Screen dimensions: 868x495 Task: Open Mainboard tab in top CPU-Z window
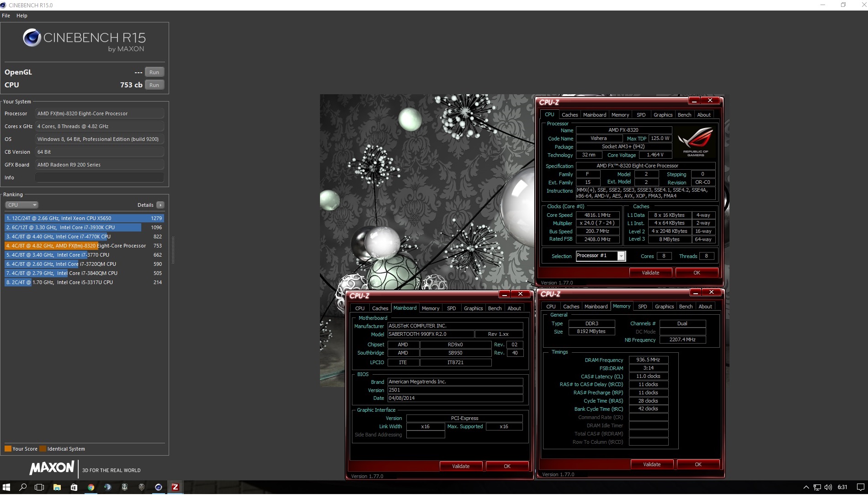pos(595,115)
